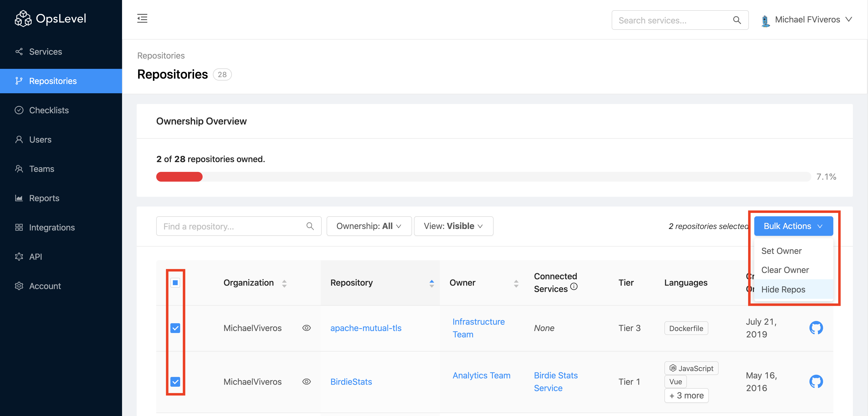
Task: Click the JavaScript language tag
Action: [x=691, y=368]
